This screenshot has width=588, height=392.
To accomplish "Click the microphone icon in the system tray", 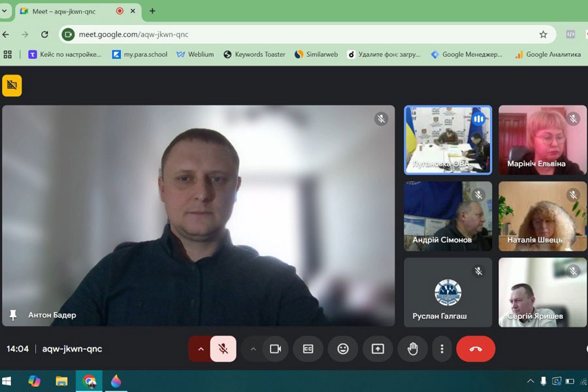I will [543, 382].
